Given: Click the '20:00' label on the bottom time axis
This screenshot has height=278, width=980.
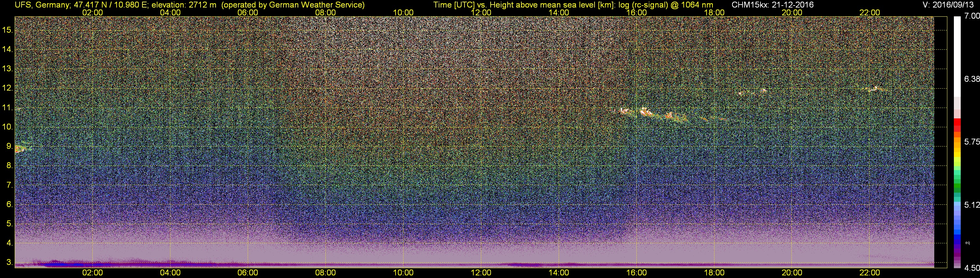Looking at the screenshot, I should point(792,273).
